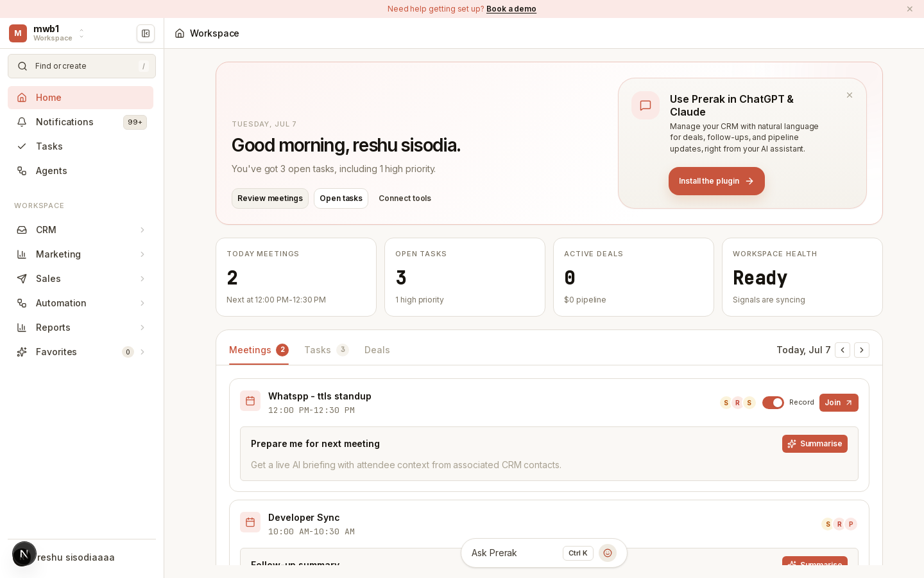The height and width of the screenshot is (578, 924).
Task: Click the Review meetings button
Action: coord(270,198)
